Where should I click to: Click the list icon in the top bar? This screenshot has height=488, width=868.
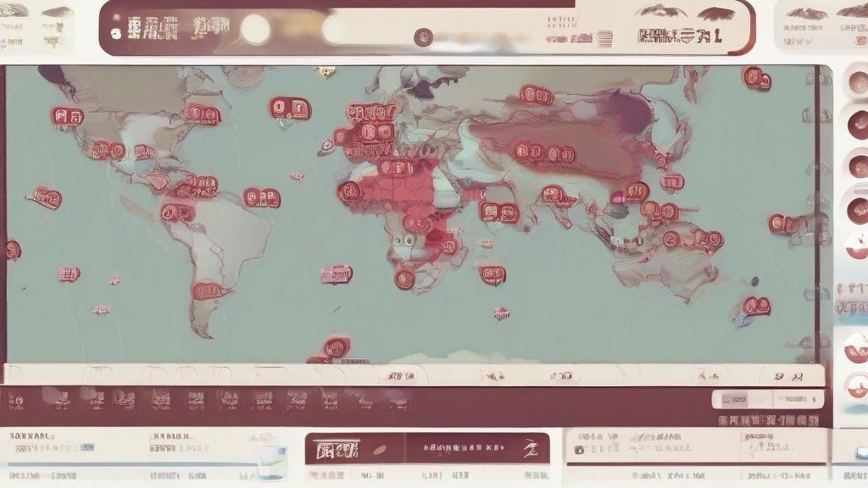pyautogui.click(x=604, y=38)
